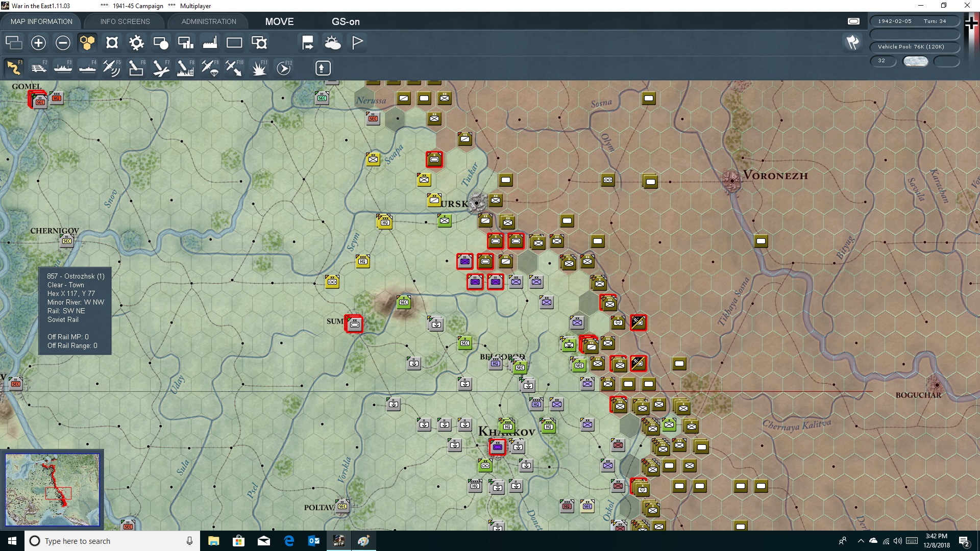Select F5 air recon plane icon

coord(112,68)
